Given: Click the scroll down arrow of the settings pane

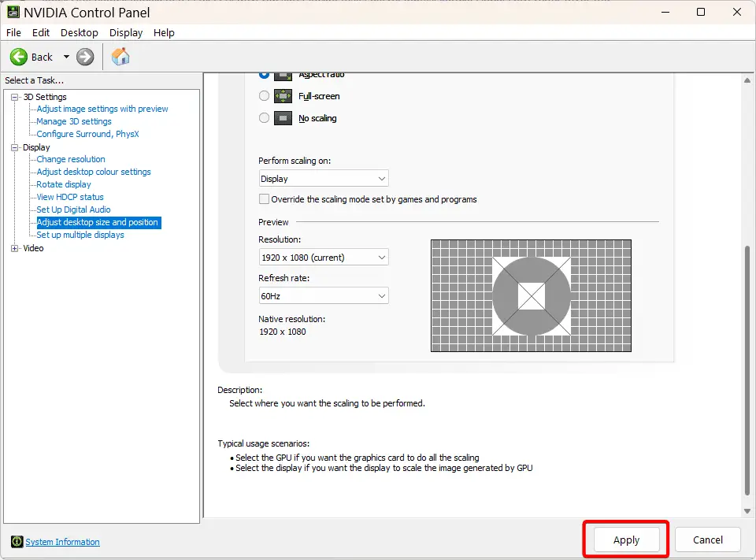Looking at the screenshot, I should coord(747,511).
